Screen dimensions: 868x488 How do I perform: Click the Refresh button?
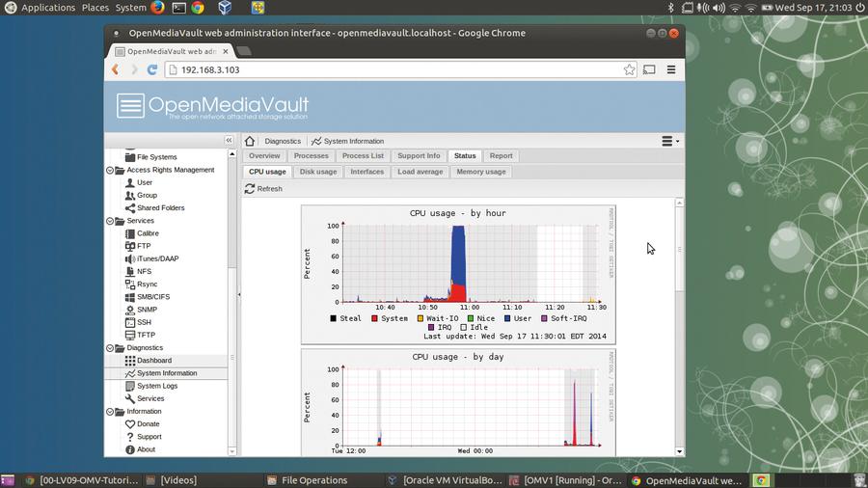pos(263,189)
